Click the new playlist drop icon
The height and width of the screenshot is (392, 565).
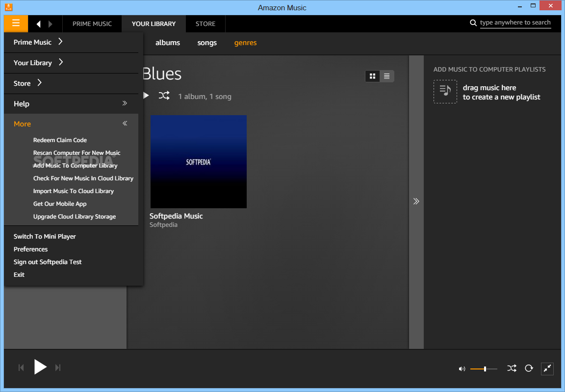(445, 92)
